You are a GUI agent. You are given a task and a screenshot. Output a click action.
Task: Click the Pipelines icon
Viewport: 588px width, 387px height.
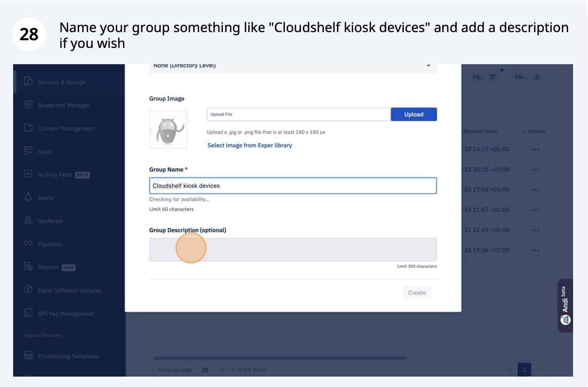pyautogui.click(x=28, y=244)
